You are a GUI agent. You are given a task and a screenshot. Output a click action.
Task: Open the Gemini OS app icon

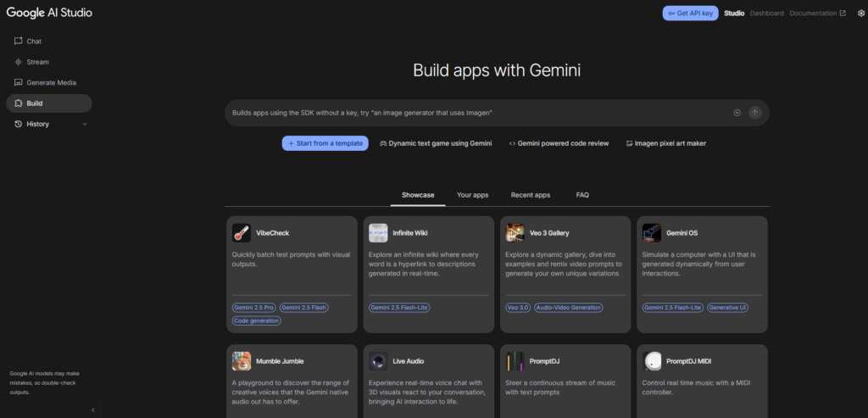point(652,233)
